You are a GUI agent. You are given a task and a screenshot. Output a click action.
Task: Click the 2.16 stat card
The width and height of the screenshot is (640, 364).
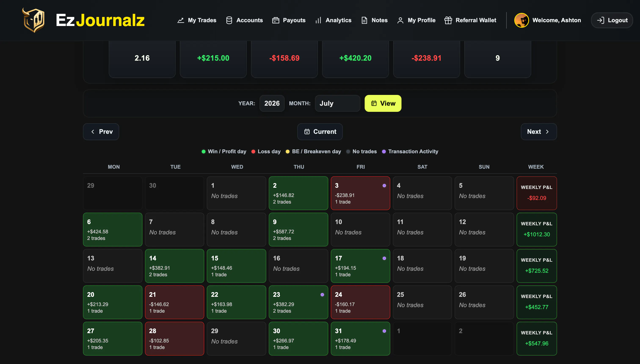[x=142, y=59]
